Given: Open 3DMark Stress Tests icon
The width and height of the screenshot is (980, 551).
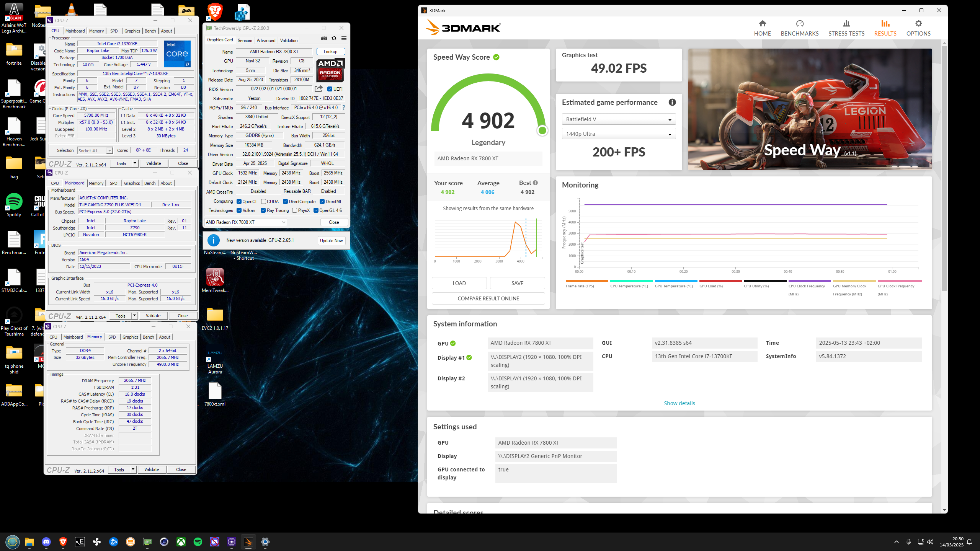Looking at the screenshot, I should pyautogui.click(x=846, y=24).
